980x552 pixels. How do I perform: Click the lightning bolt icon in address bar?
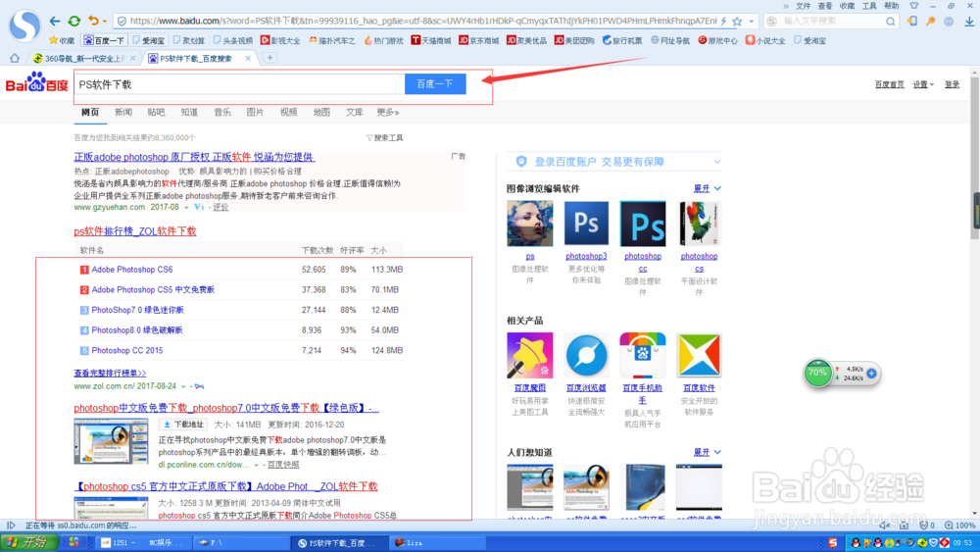pos(724,22)
